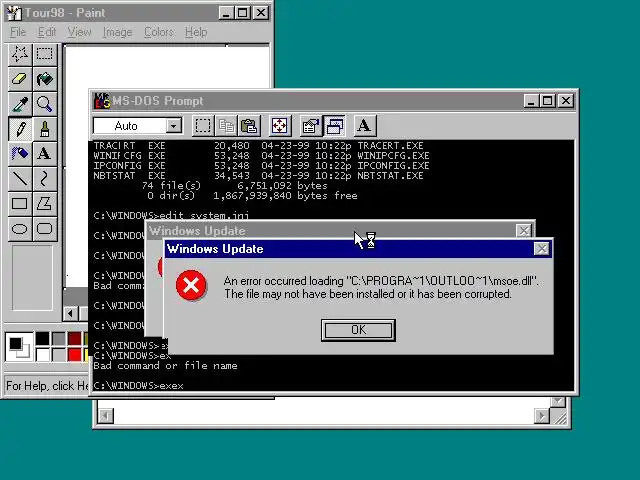The width and height of the screenshot is (640, 480).
Task: Click the "C:\WINDOWS>exex" prompt line
Action: coord(138,386)
